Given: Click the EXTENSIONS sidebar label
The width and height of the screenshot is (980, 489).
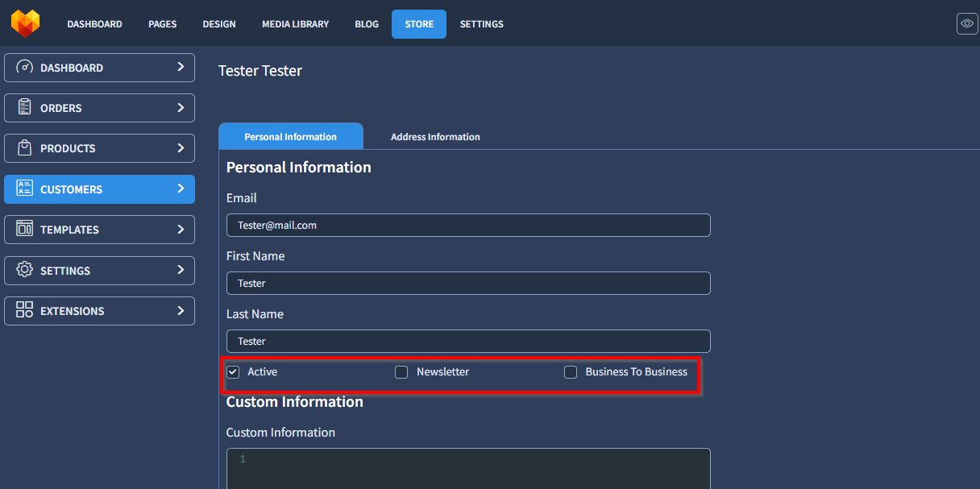Looking at the screenshot, I should [x=73, y=311].
